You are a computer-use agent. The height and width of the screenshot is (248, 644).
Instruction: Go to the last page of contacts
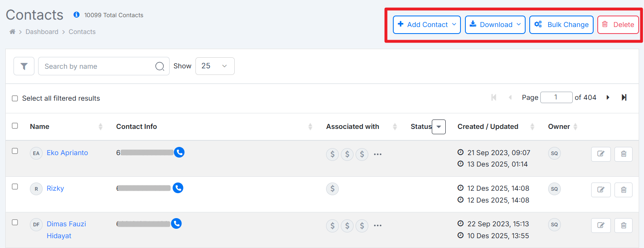point(624,97)
